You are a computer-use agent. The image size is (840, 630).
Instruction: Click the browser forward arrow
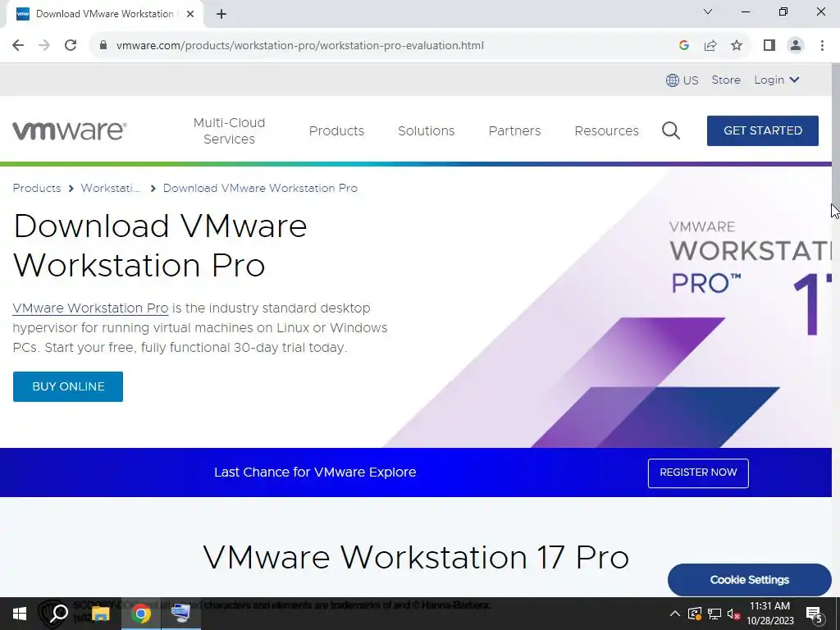[x=44, y=46]
